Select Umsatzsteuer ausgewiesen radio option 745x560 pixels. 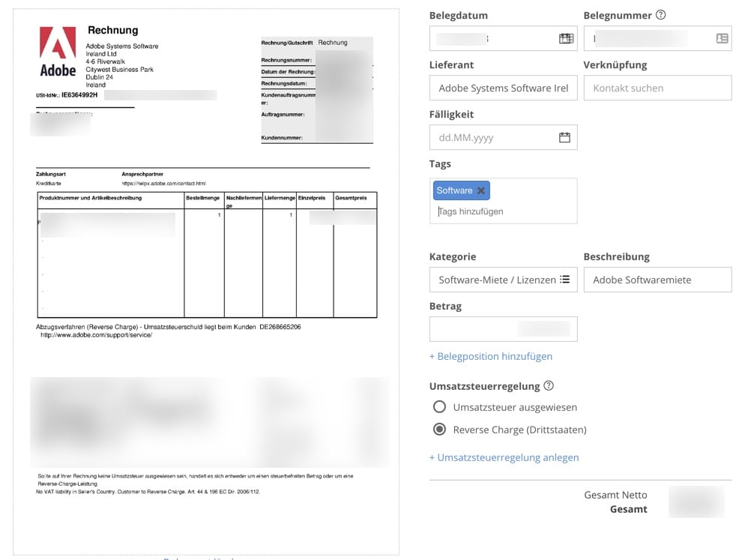pos(439,407)
